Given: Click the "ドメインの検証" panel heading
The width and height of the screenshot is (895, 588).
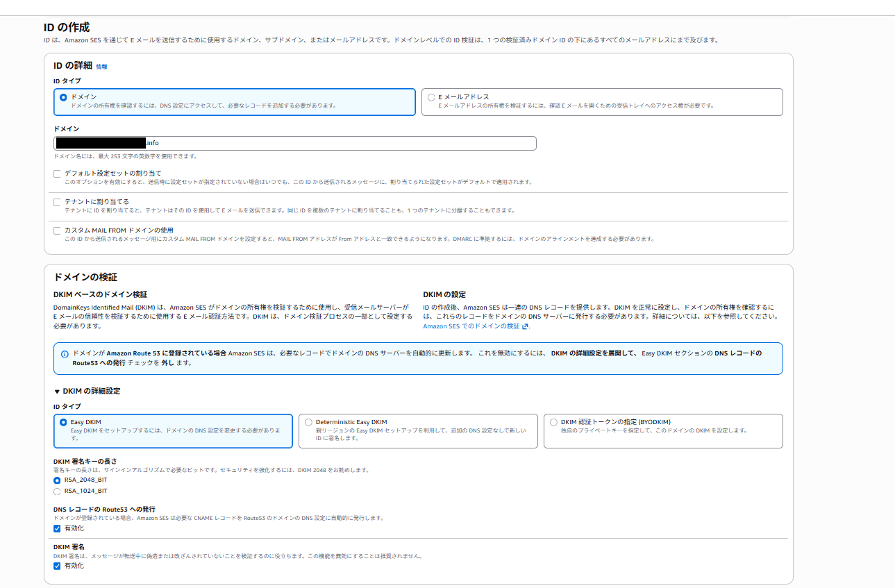Looking at the screenshot, I should pos(85,277).
